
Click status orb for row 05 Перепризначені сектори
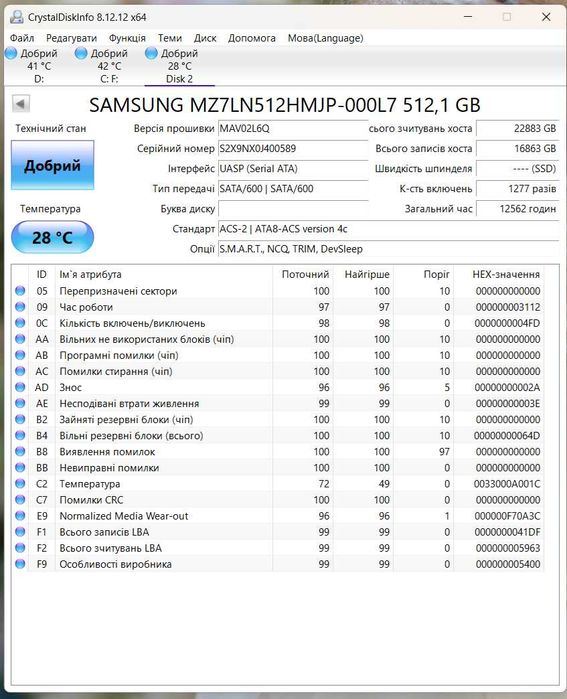(20, 291)
